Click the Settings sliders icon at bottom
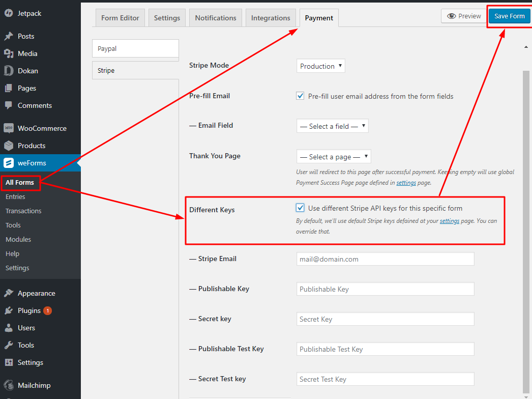The image size is (532, 399). click(9, 362)
